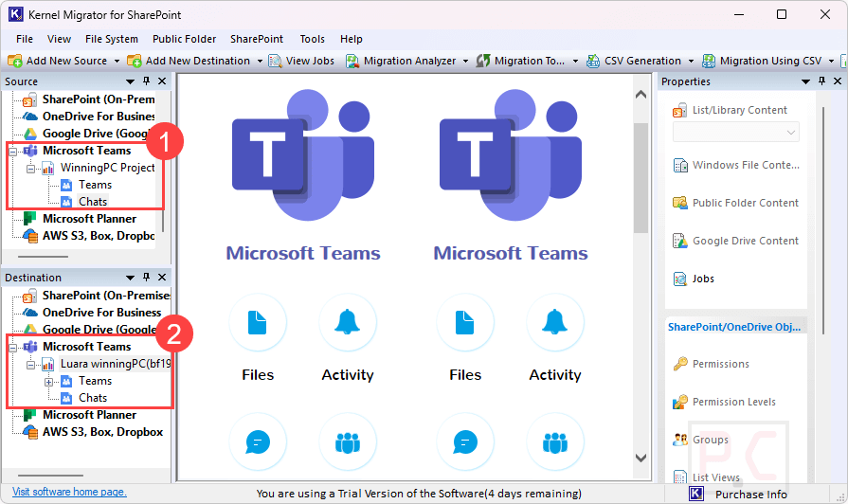Click the Kernel logo icon beside Purchase Info
The width and height of the screenshot is (848, 504).
coord(696,494)
